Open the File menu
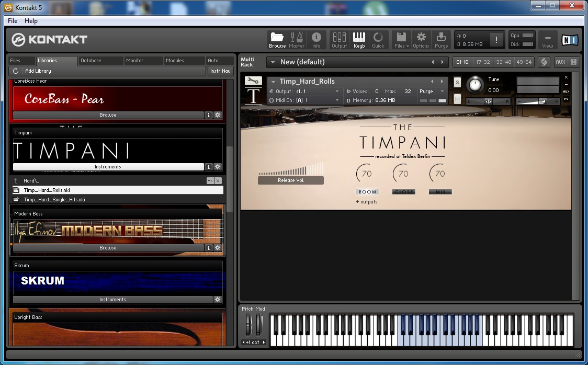588x365 pixels. click(x=13, y=21)
